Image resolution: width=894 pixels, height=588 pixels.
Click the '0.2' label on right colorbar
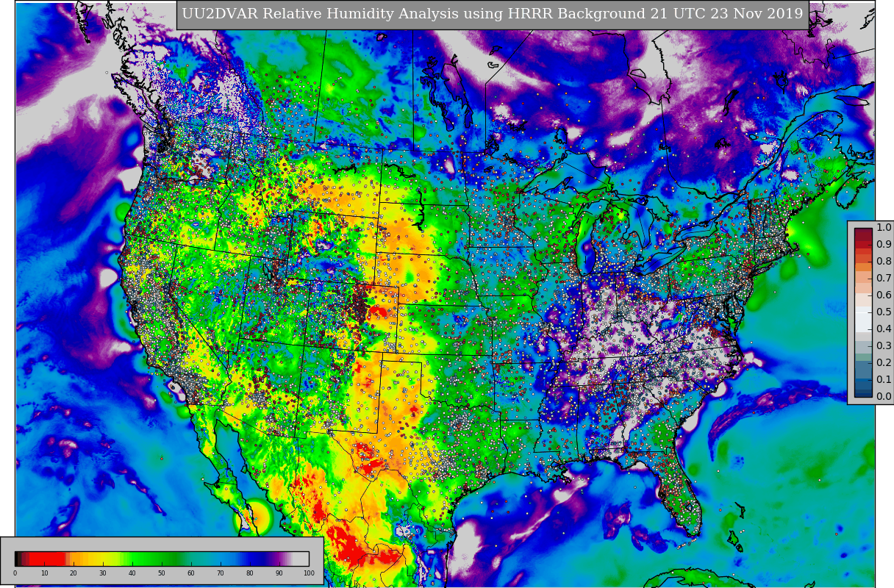click(x=884, y=362)
